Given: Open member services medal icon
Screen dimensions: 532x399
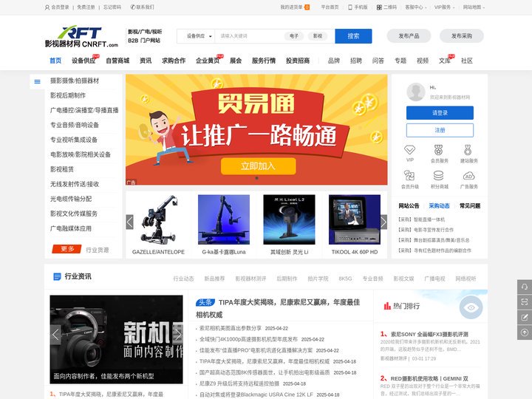Looking at the screenshot, I should pyautogui.click(x=439, y=149).
